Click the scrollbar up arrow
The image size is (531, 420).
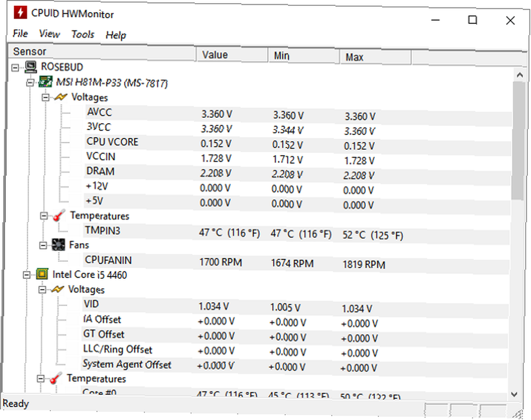[x=520, y=75]
